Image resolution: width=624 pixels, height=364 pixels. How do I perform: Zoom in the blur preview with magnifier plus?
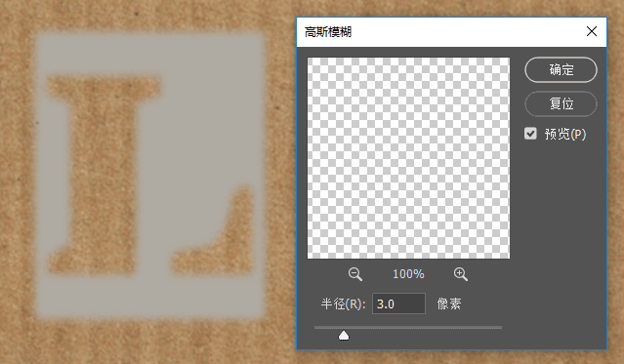[461, 274]
